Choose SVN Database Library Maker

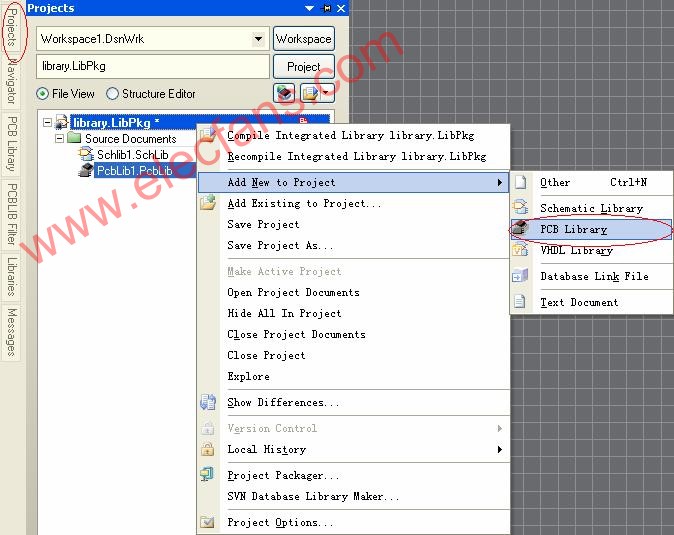click(x=353, y=496)
